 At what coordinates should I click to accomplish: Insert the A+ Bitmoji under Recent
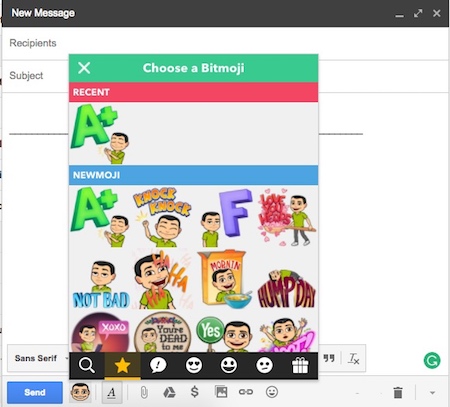100,134
